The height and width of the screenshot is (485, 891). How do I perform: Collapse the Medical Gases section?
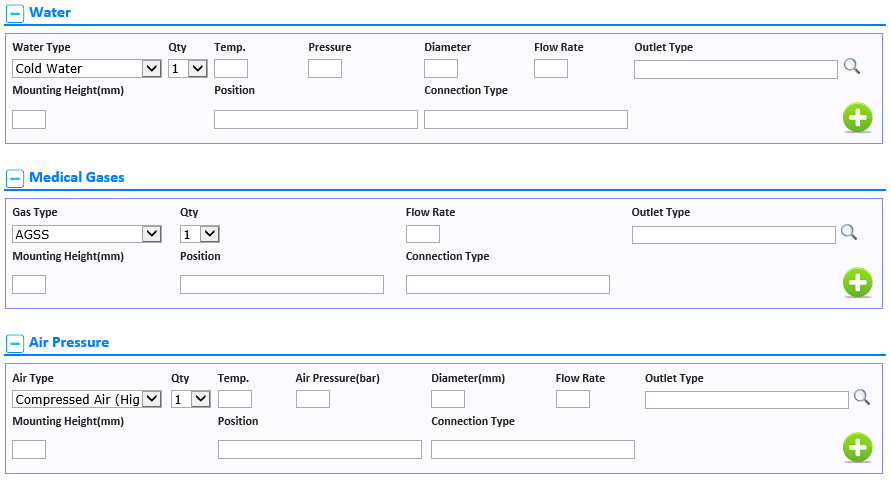click(x=15, y=178)
